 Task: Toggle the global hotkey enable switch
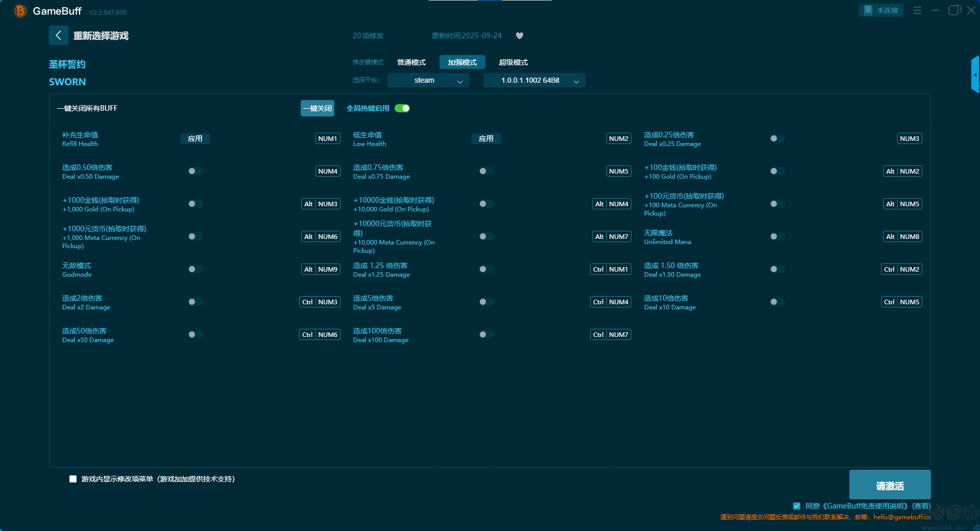(x=402, y=108)
